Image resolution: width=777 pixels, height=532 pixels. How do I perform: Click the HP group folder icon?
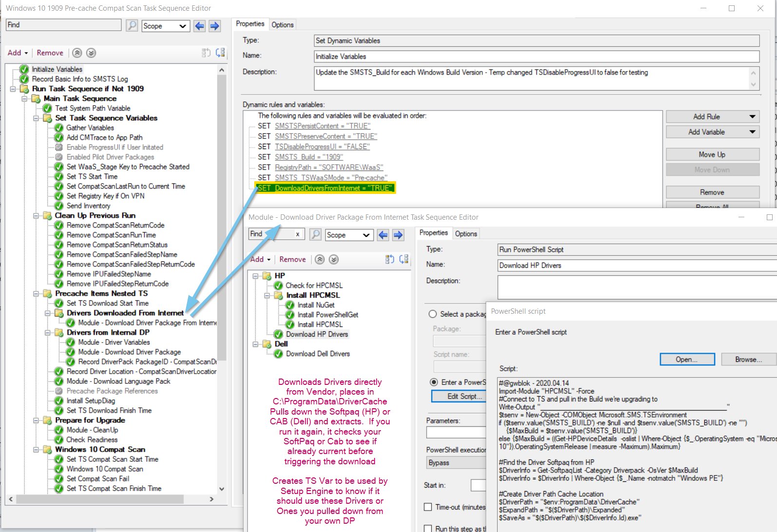[267, 276]
